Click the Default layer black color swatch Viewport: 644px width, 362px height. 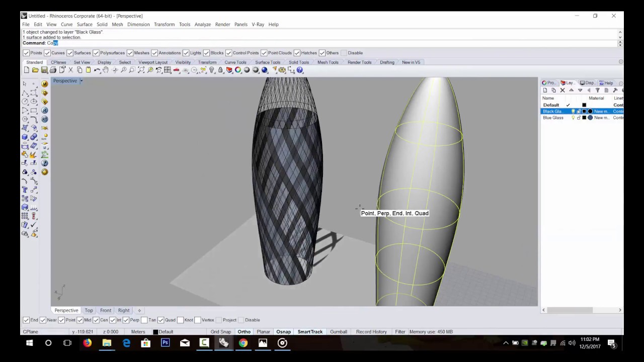(x=584, y=105)
